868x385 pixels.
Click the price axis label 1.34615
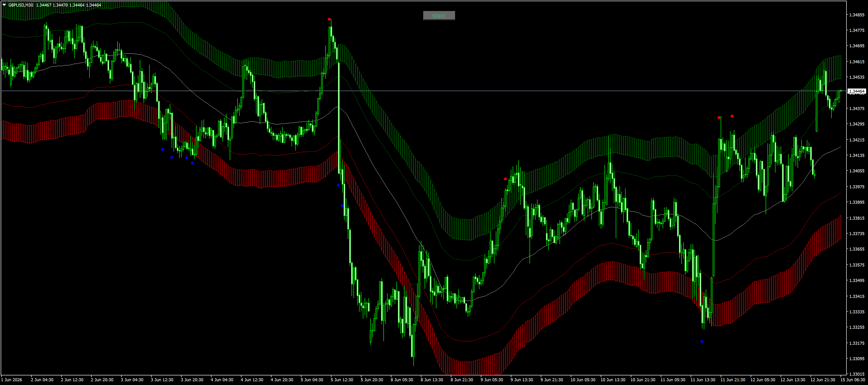(x=857, y=62)
